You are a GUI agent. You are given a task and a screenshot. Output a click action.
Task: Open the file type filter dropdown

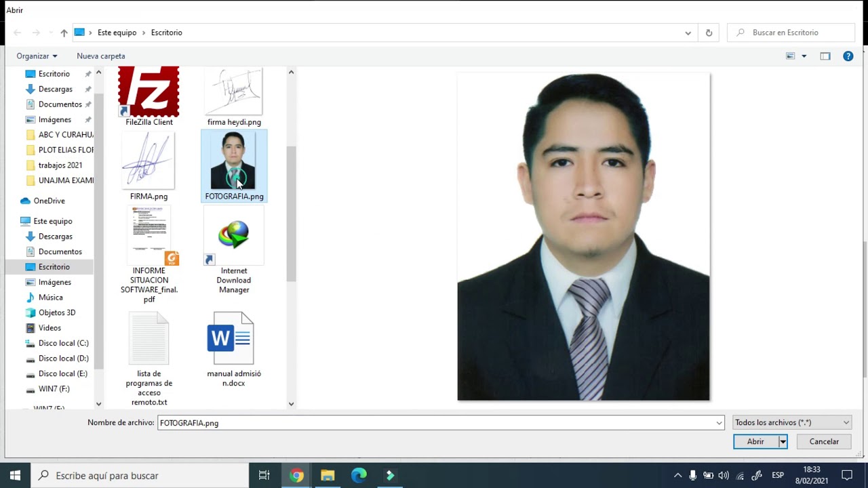point(792,422)
